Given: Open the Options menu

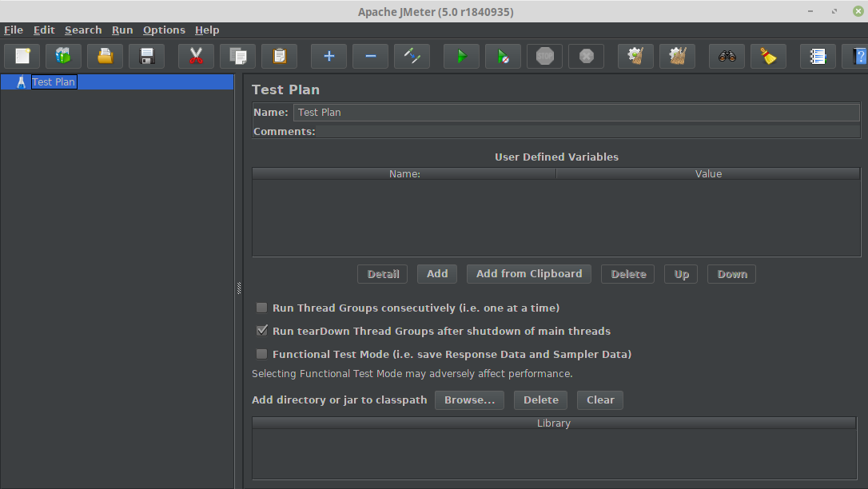Looking at the screenshot, I should (164, 30).
